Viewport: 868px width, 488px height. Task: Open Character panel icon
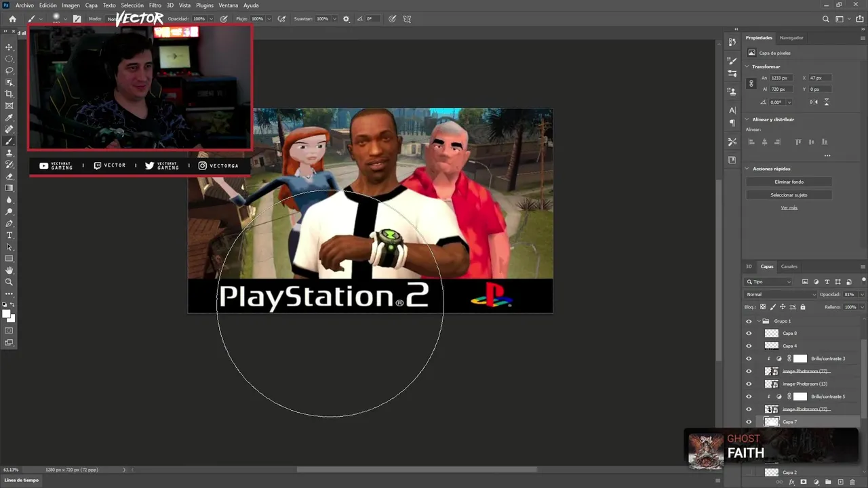coord(732,110)
